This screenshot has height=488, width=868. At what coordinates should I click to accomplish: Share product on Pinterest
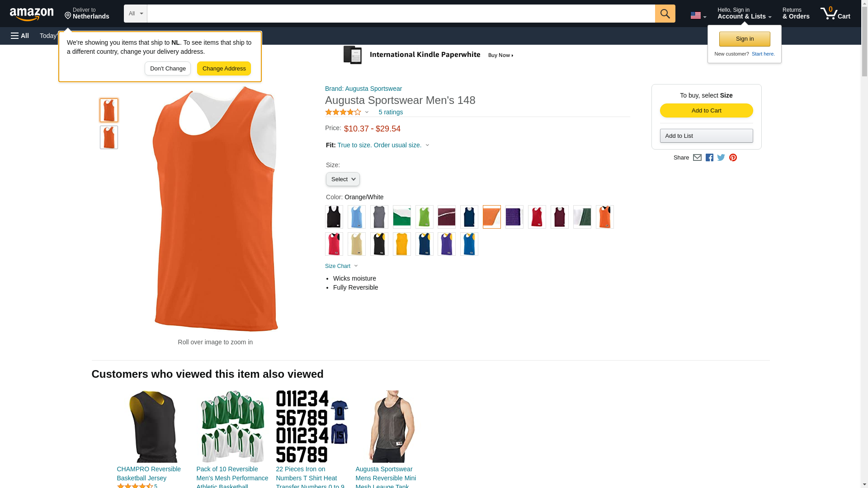pyautogui.click(x=733, y=158)
